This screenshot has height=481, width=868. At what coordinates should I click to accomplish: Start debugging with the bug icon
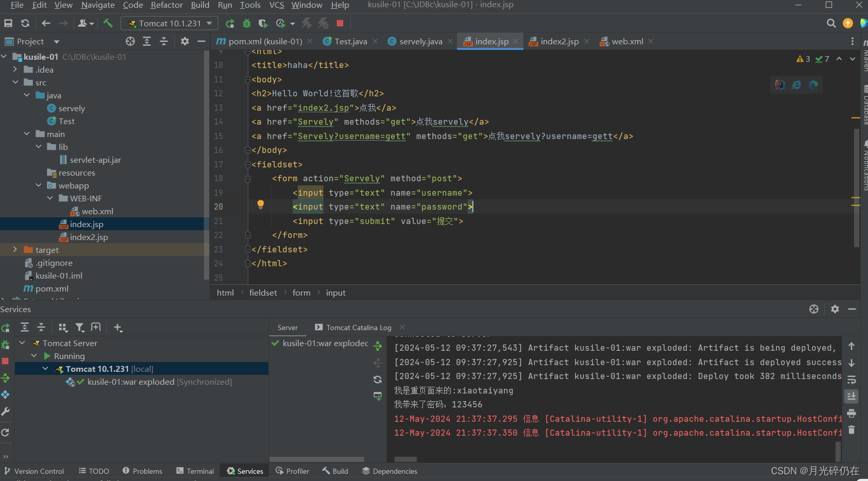click(247, 23)
